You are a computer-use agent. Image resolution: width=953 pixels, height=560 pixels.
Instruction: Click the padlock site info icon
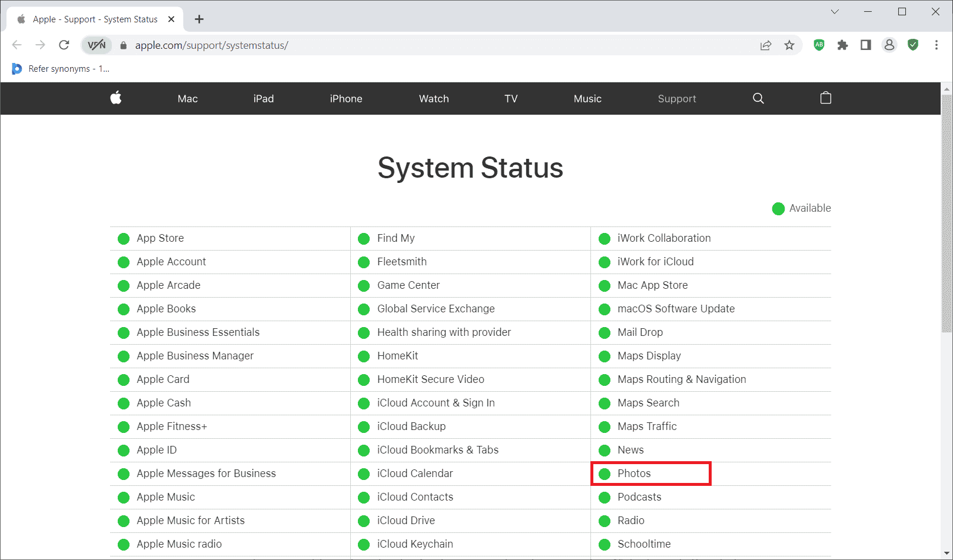(x=123, y=45)
